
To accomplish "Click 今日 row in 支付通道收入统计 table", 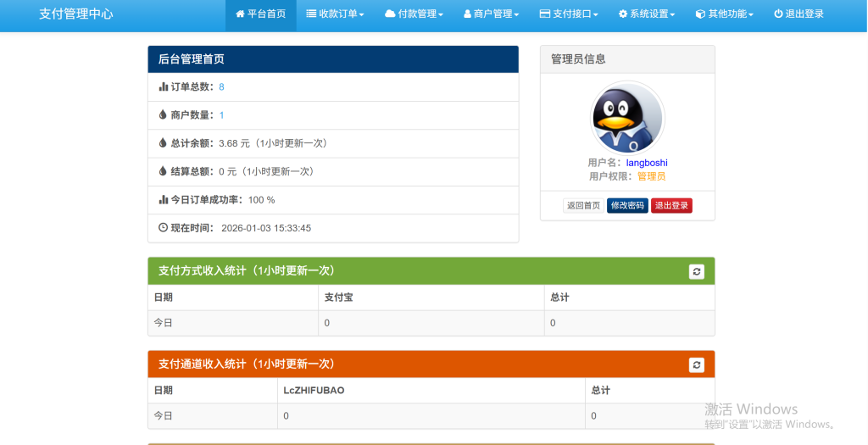I will pos(431,415).
